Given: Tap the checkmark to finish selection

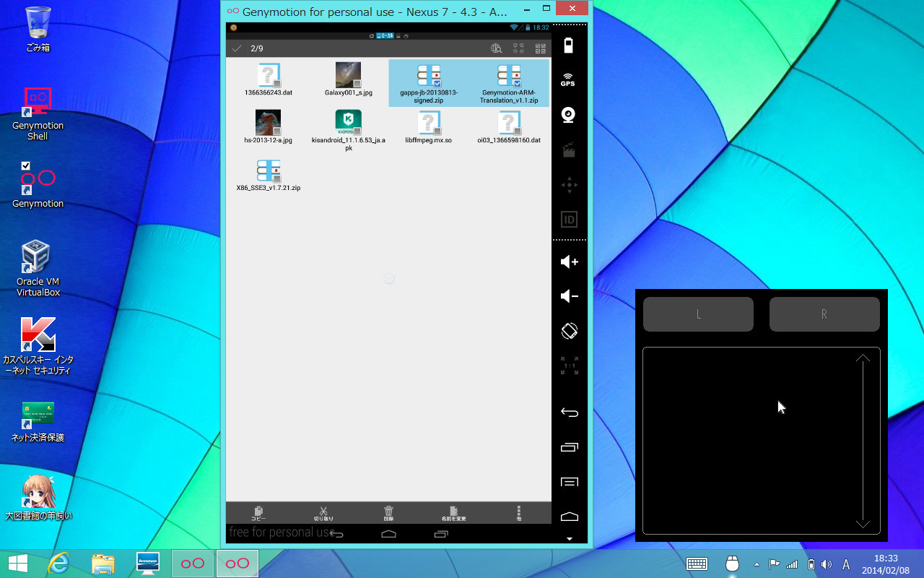Looking at the screenshot, I should [x=236, y=48].
